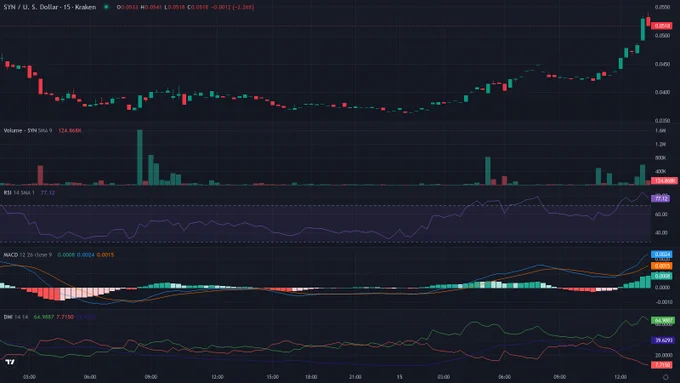Click the 18:00 time axis label
The image size is (680, 383).
(311, 377)
